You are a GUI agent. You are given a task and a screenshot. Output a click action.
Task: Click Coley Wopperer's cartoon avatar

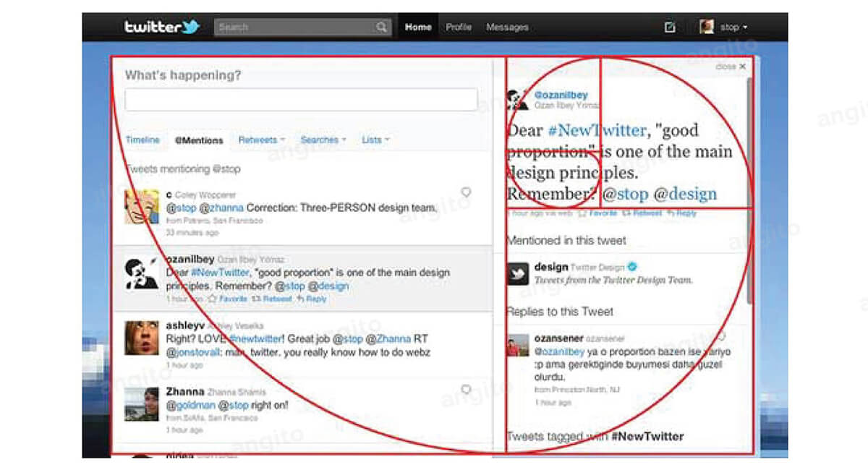[141, 207]
